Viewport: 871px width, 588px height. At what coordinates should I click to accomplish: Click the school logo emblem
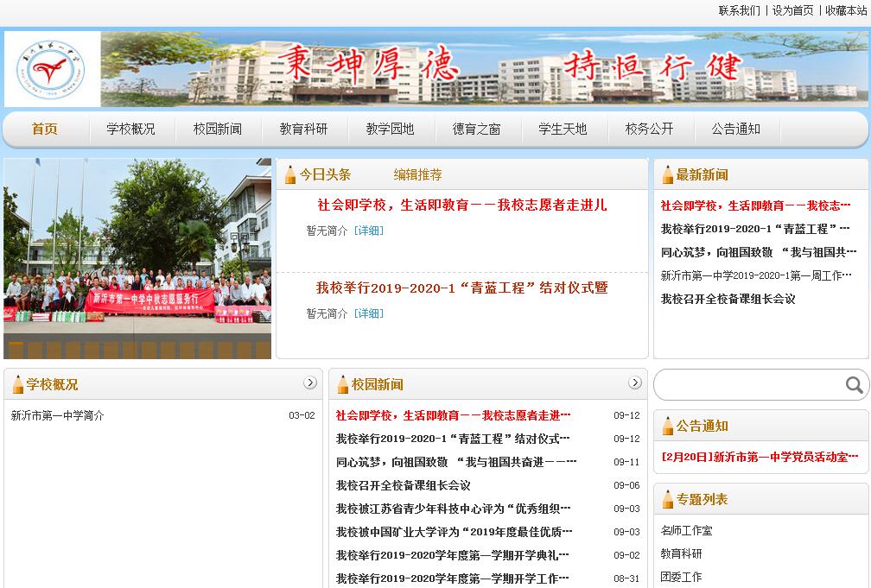(x=51, y=69)
